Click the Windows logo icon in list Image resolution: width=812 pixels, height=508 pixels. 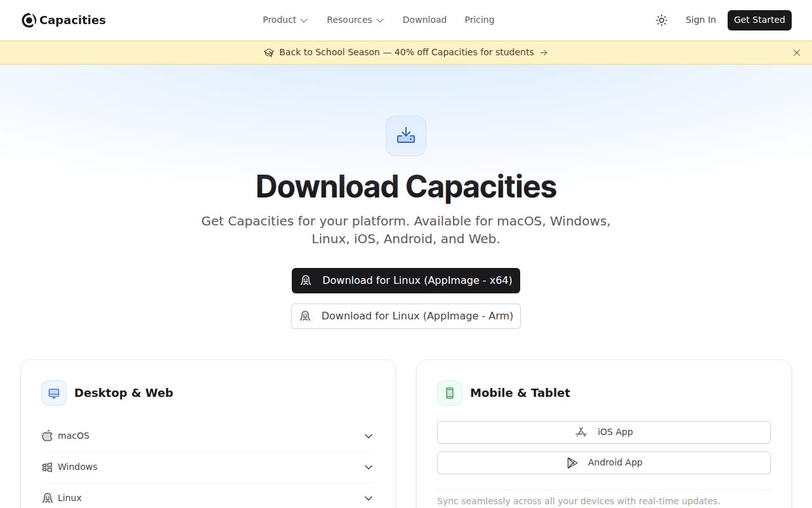coord(47,467)
